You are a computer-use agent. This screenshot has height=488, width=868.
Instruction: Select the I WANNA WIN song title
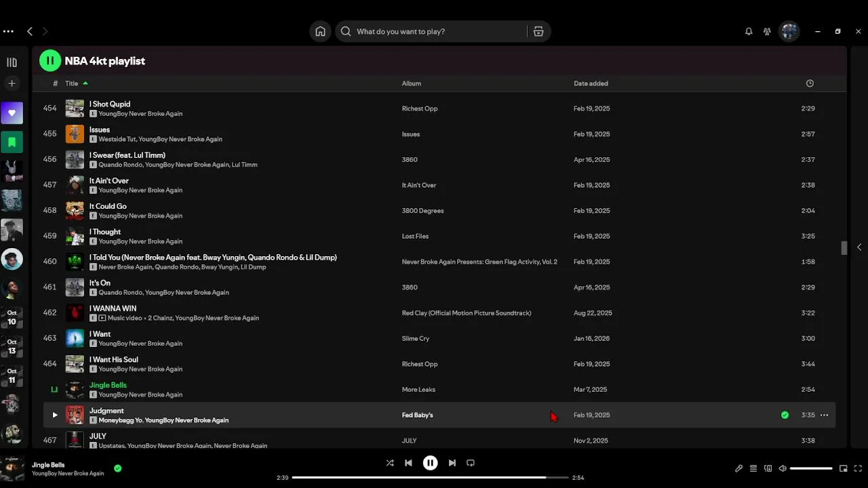click(x=113, y=308)
